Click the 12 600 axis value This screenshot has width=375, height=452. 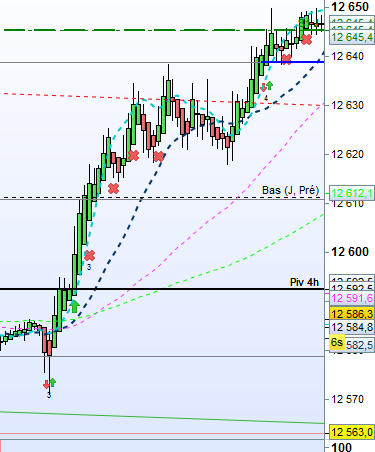click(x=350, y=252)
